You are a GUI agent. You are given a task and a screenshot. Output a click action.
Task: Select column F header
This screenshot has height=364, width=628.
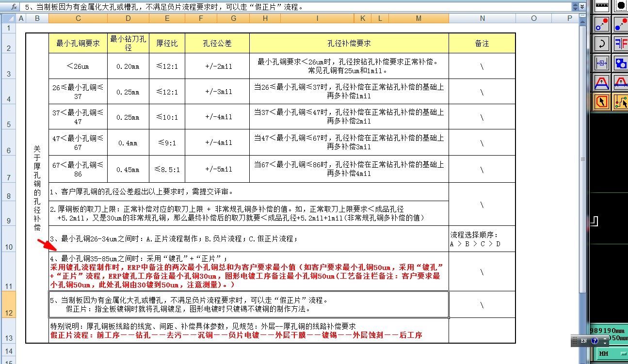coord(201,18)
